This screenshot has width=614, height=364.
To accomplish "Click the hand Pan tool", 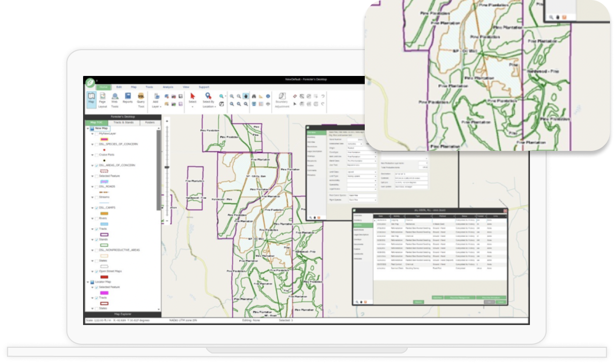I will [246, 96].
